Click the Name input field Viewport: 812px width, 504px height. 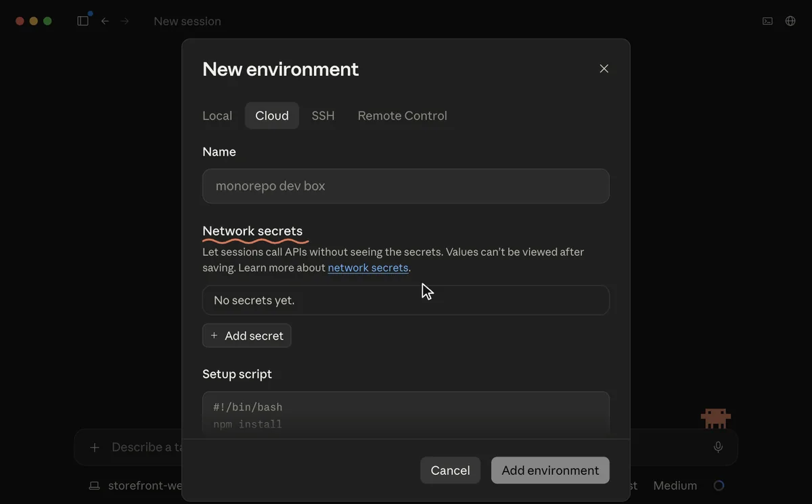pyautogui.click(x=406, y=186)
